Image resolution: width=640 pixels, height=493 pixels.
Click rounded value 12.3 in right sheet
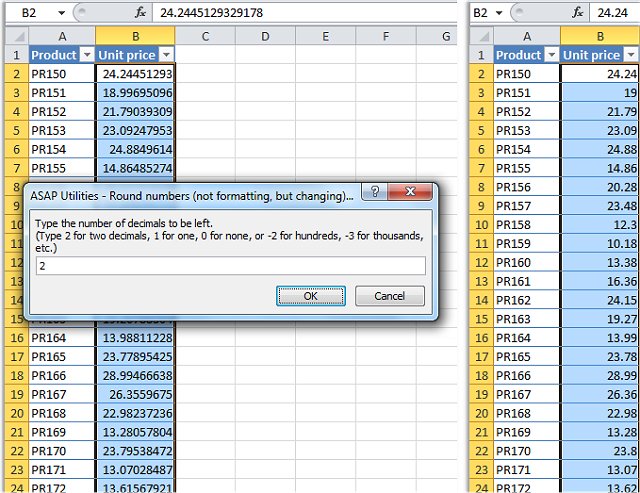(600, 225)
